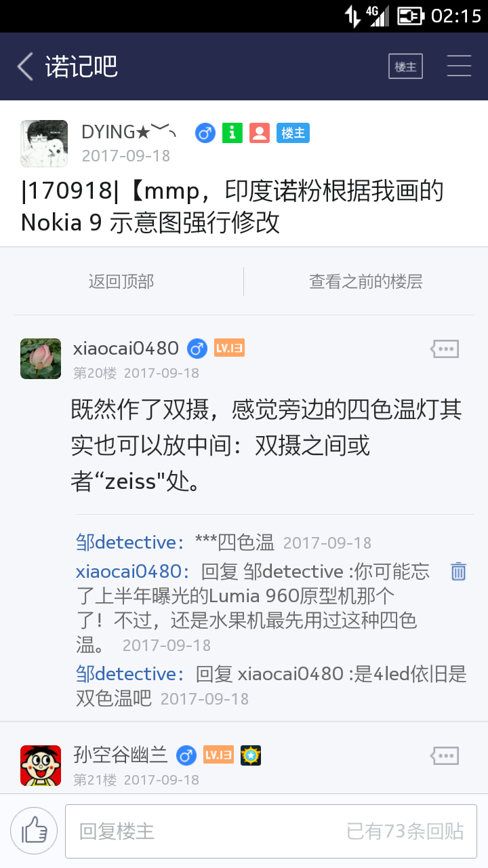Viewport: 488px width, 868px height.
Task: Tap the red user badge icon
Action: pyautogui.click(x=260, y=133)
